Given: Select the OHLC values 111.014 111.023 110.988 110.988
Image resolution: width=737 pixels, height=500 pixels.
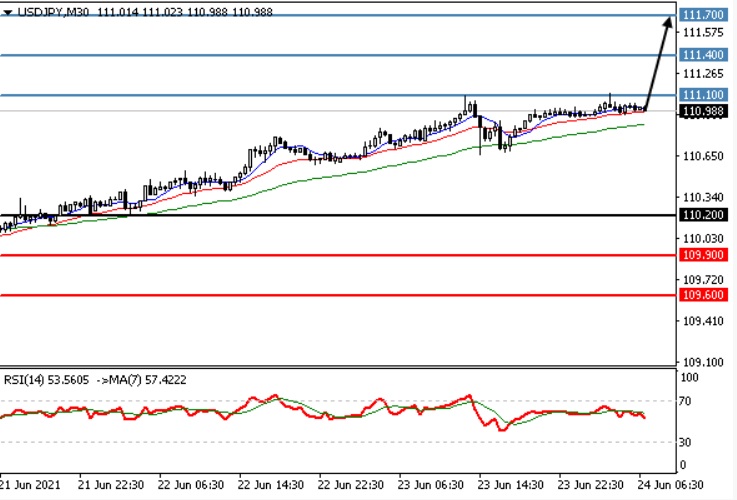Looking at the screenshot, I should point(185,12).
